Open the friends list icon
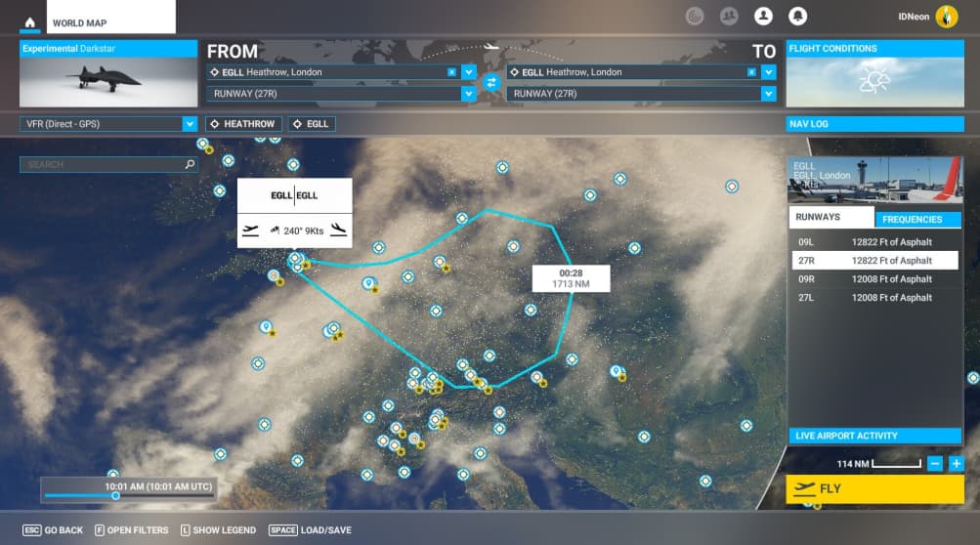Image resolution: width=980 pixels, height=545 pixels. pos(728,17)
